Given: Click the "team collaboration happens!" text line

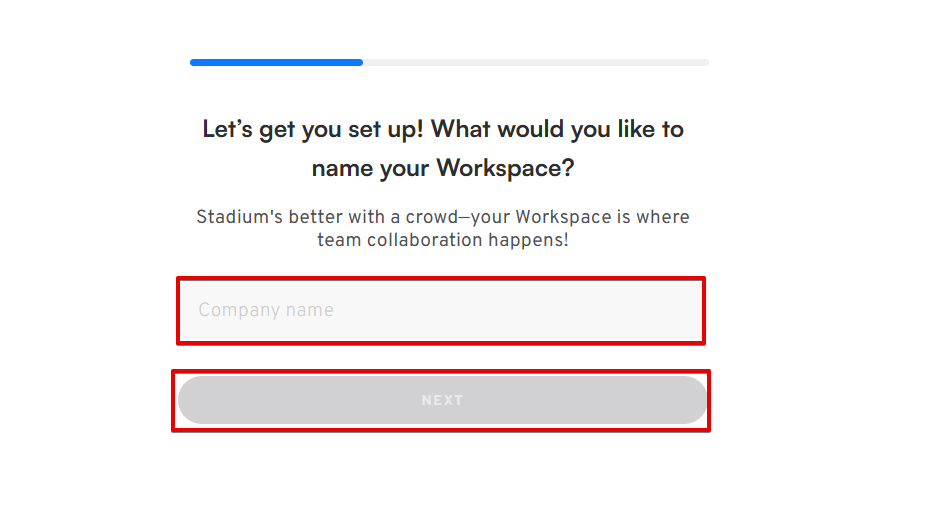Looking at the screenshot, I should pos(442,240).
